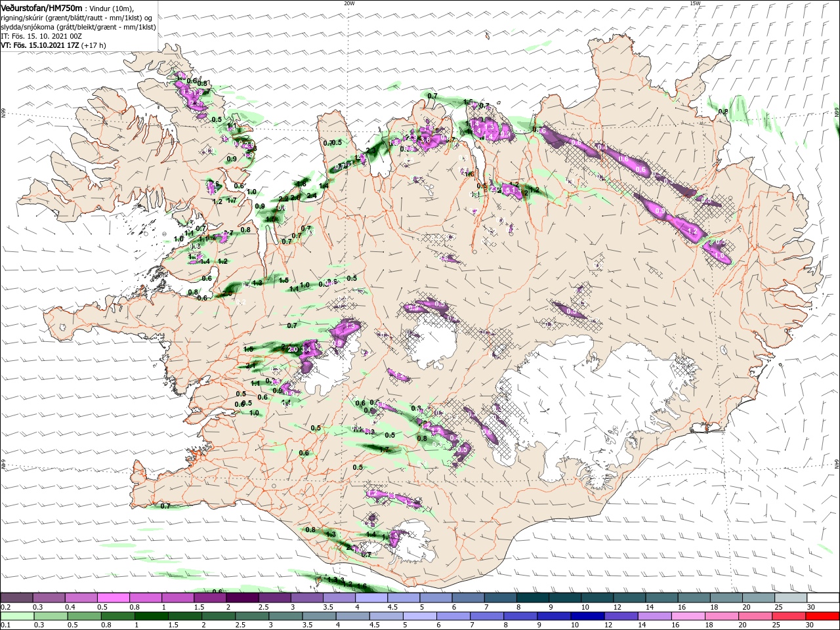Pick the 2 dark purple swatch in upper scale

pyautogui.click(x=242, y=598)
